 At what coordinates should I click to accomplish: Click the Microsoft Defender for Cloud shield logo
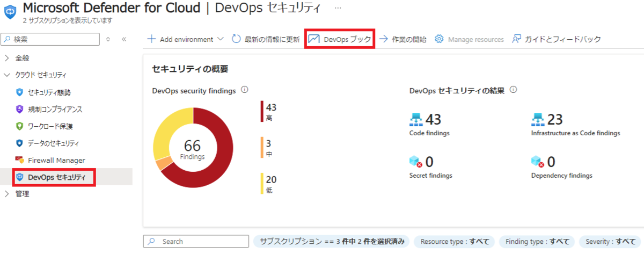point(10,12)
